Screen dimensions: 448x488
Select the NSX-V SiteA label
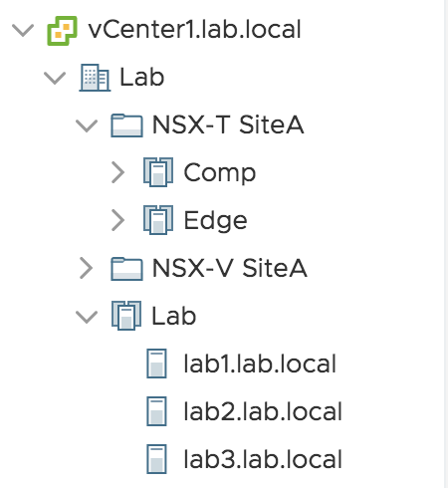tap(230, 268)
